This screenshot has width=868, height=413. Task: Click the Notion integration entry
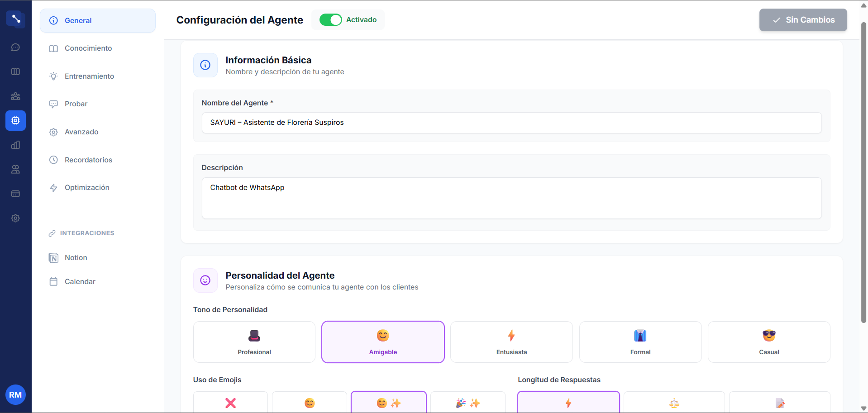pos(76,257)
